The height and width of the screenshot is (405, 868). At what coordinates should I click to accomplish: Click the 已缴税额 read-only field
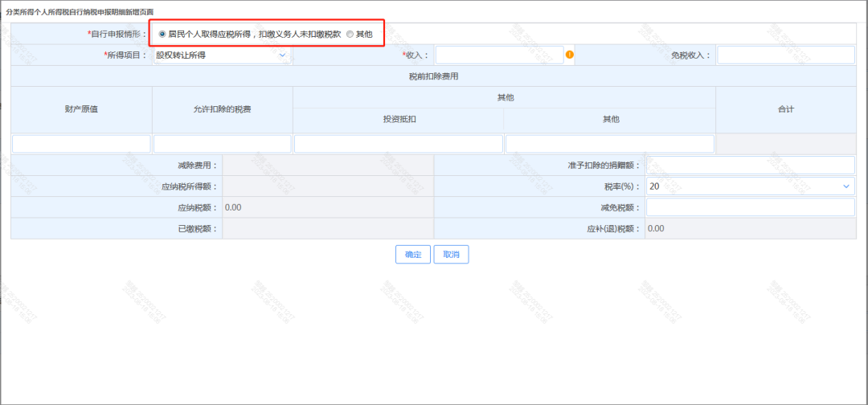pos(327,228)
